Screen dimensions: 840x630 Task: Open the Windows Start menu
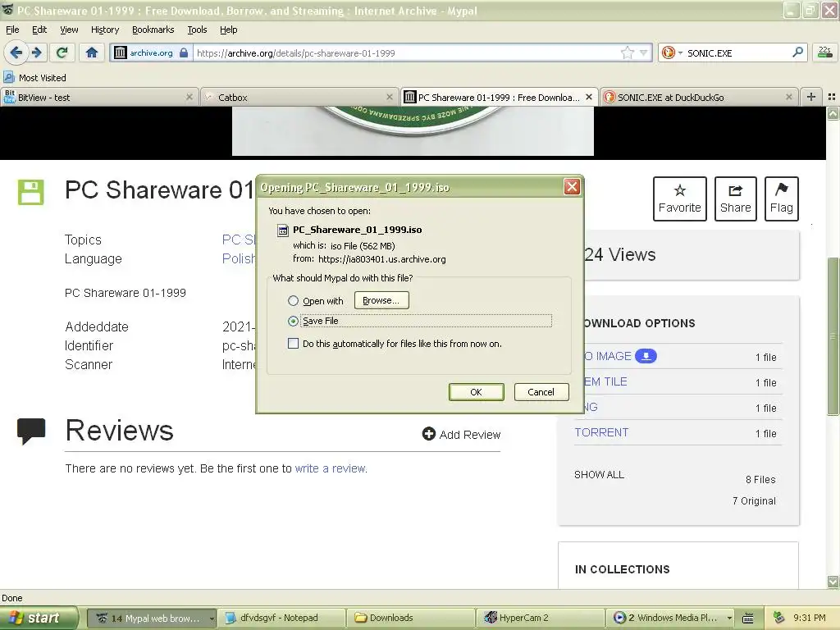[x=39, y=618]
